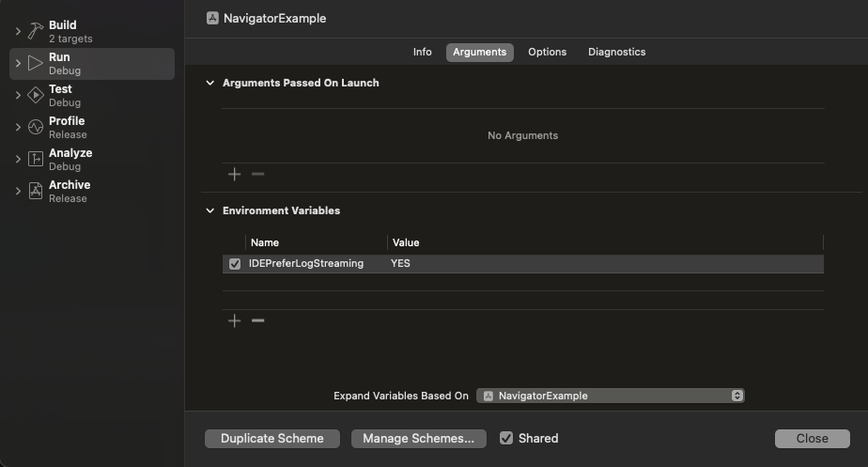Viewport: 868px width, 467px height.
Task: Click the Name column header
Action: (x=265, y=242)
